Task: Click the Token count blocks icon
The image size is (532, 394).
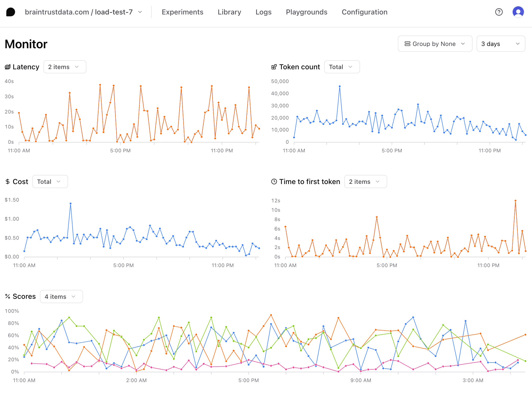Action: (274, 67)
